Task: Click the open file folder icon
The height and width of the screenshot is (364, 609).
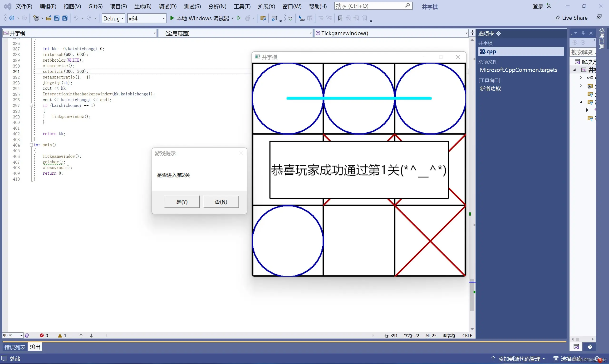Action: pyautogui.click(x=49, y=18)
